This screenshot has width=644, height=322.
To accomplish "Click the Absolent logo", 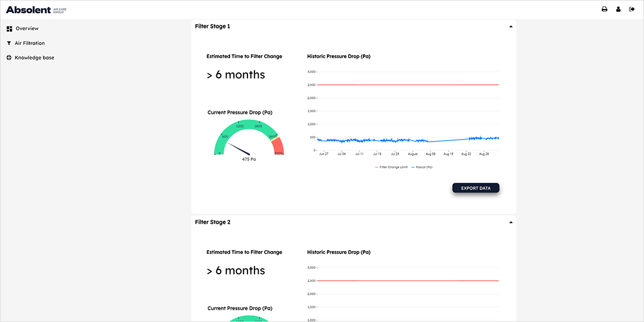I will 36,10.
